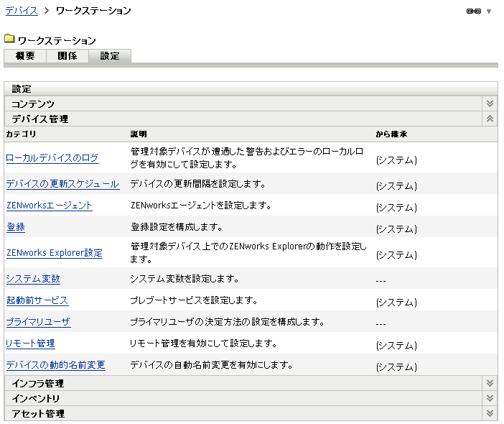Open リモート管理 settings link
The height and width of the screenshot is (424, 504).
tap(30, 344)
